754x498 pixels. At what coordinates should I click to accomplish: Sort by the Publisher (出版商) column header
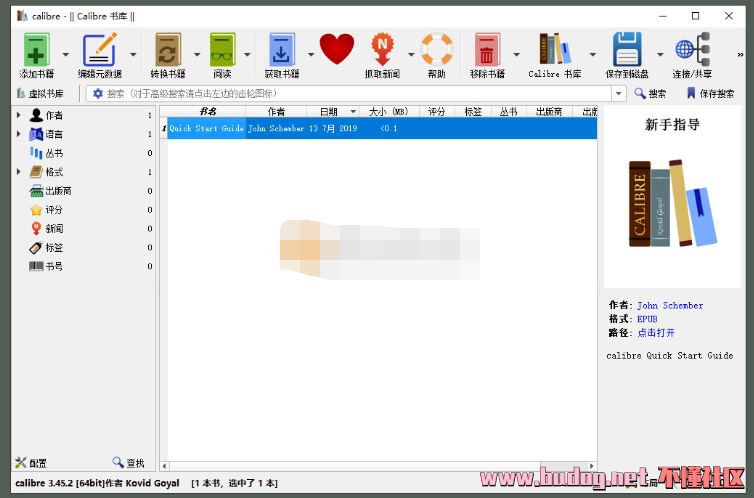point(549,112)
